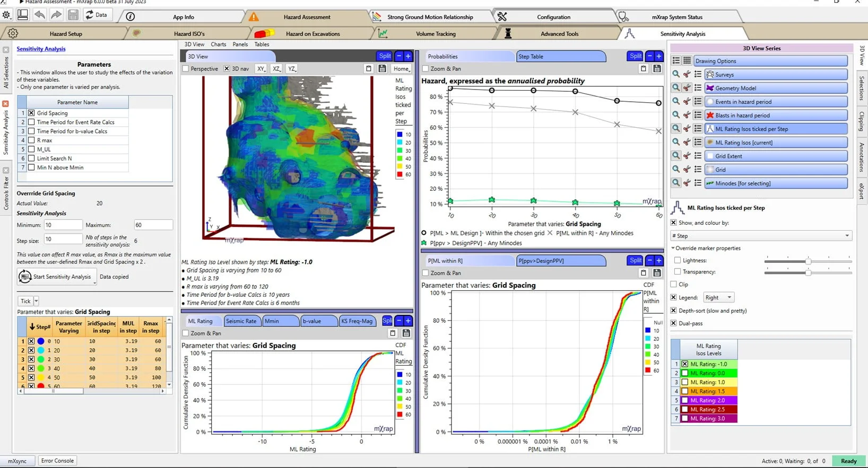Click the Start Sensitivity Analysis button
This screenshot has width=868, height=468.
click(57, 277)
